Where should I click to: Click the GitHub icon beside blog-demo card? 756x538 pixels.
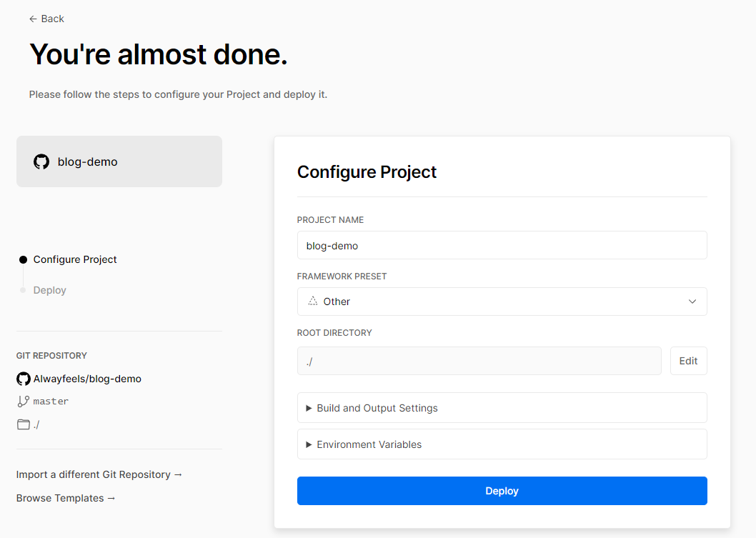coord(41,161)
